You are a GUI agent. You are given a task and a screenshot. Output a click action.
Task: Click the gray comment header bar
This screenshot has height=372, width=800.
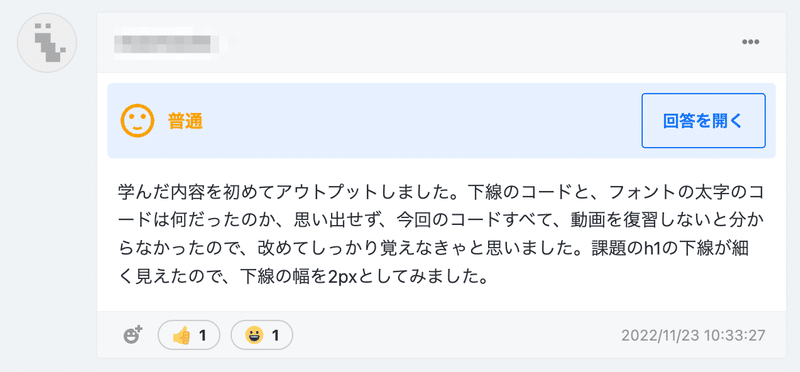coord(441,43)
